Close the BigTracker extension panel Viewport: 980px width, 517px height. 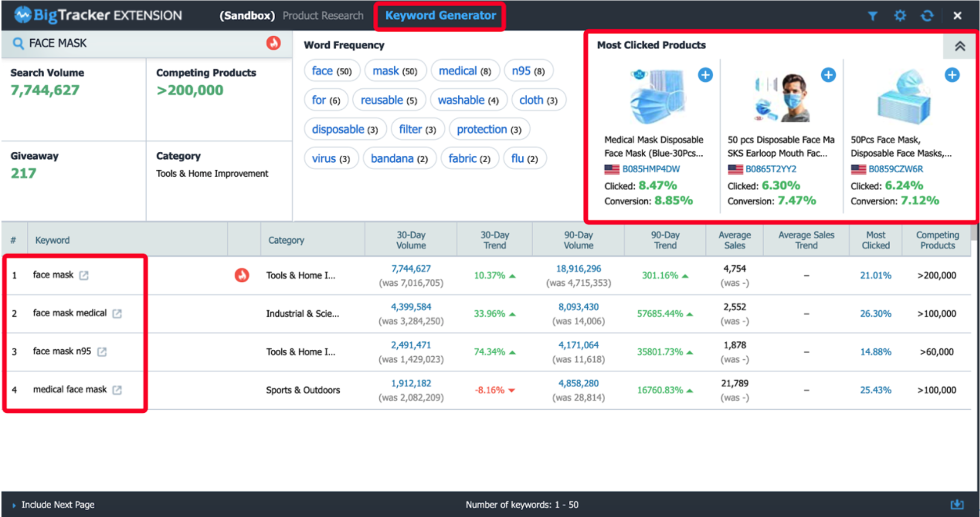pyautogui.click(x=957, y=16)
